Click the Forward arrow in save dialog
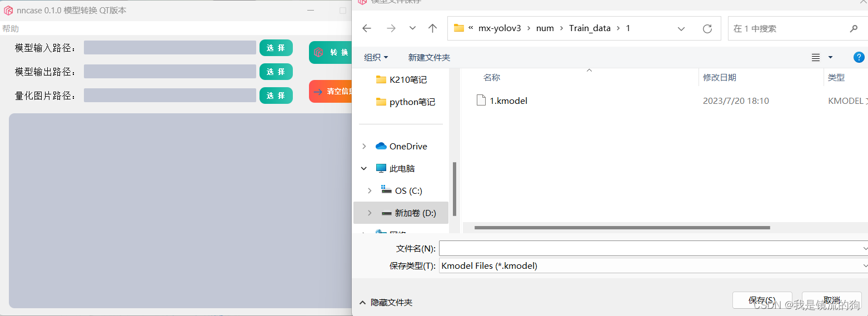This screenshot has height=316, width=868. [391, 28]
